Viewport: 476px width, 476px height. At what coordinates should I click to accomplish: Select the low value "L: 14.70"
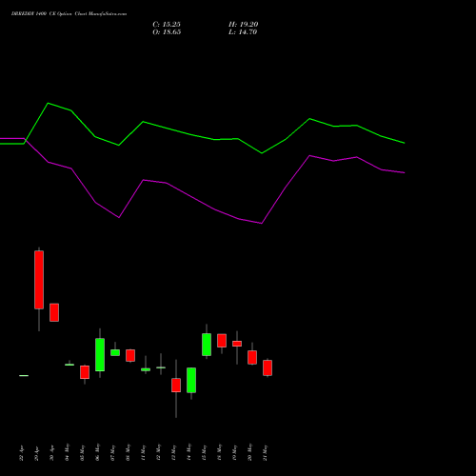tap(243, 32)
